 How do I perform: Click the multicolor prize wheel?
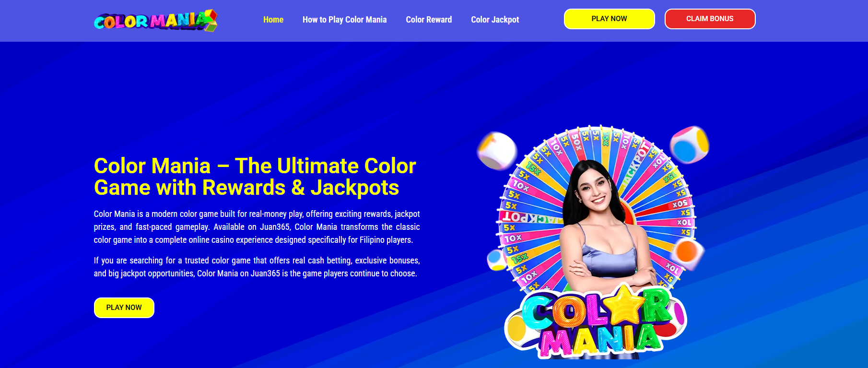tap(597, 211)
